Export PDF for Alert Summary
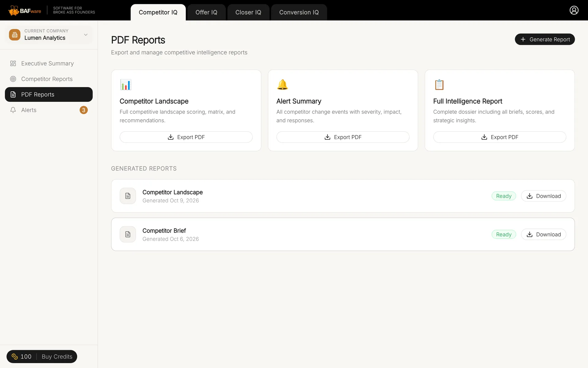Viewport: 588px width, 368px height. [x=343, y=137]
